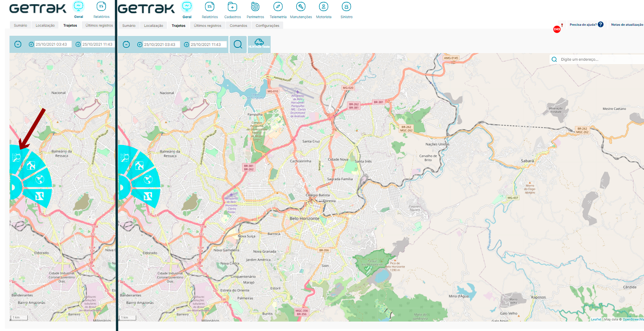Image resolution: width=644 pixels, height=331 pixels.
Task: Click the Precisa de ajuda? link
Action: (x=583, y=25)
